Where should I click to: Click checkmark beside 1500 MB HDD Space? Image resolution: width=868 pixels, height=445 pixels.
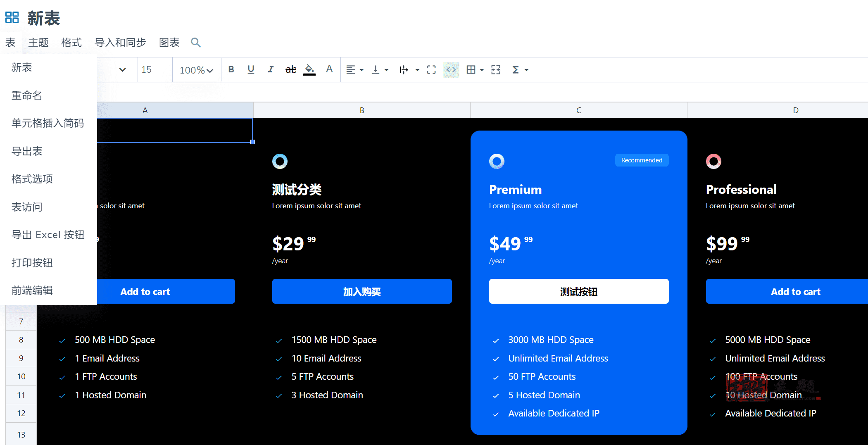pyautogui.click(x=279, y=341)
